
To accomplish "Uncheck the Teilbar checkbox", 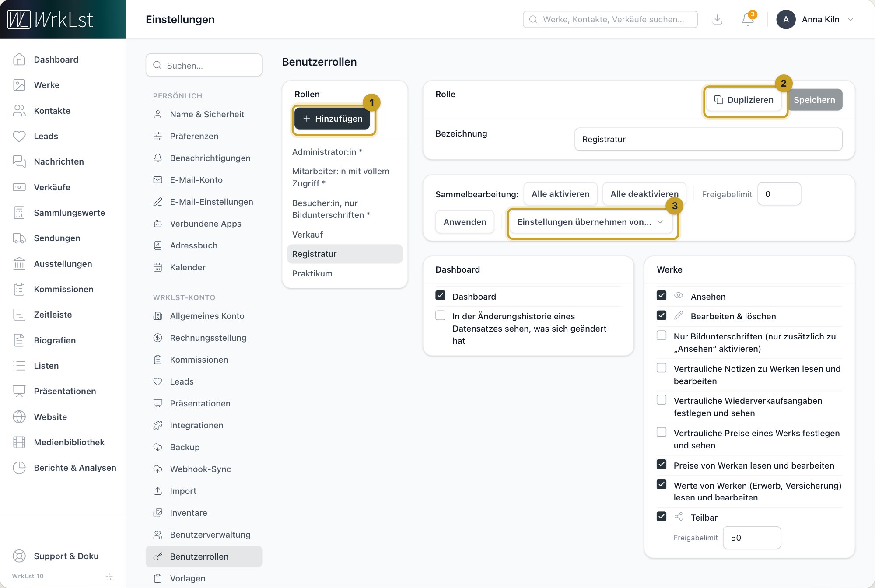I will tap(661, 517).
